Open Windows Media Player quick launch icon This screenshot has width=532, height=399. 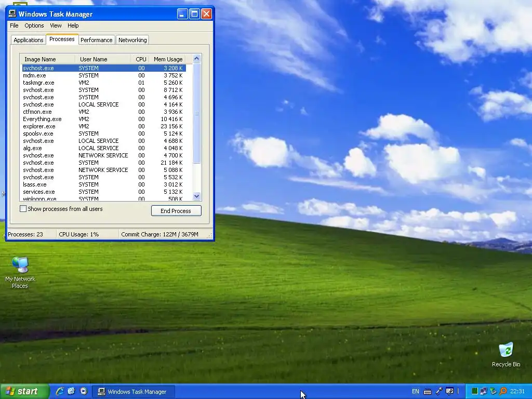84,391
